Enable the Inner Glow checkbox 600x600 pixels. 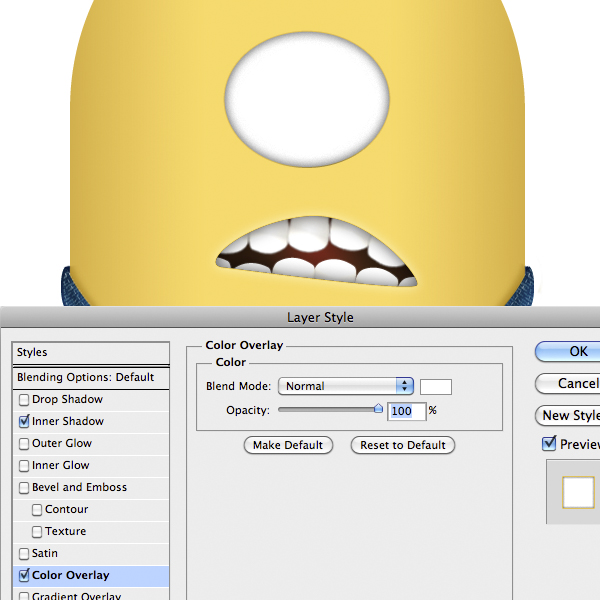tap(24, 466)
